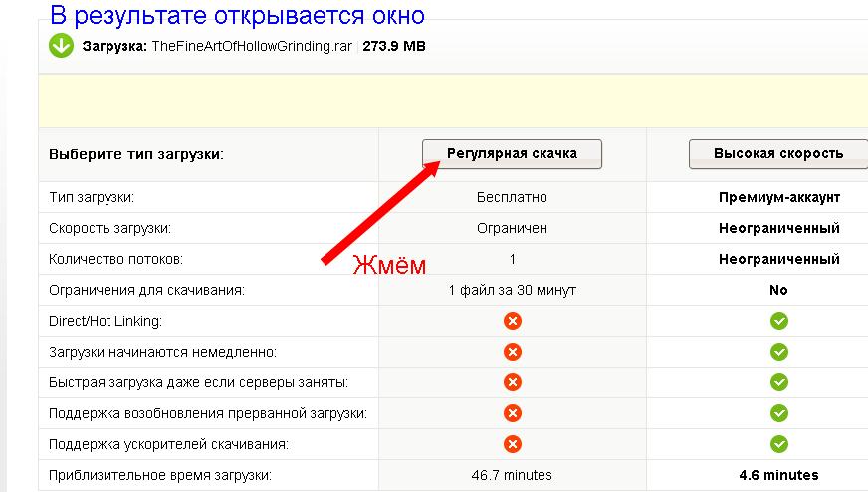Click green check for Загрузки начинаются немедленно
Viewport: 868px width, 492px height.
coord(778,352)
